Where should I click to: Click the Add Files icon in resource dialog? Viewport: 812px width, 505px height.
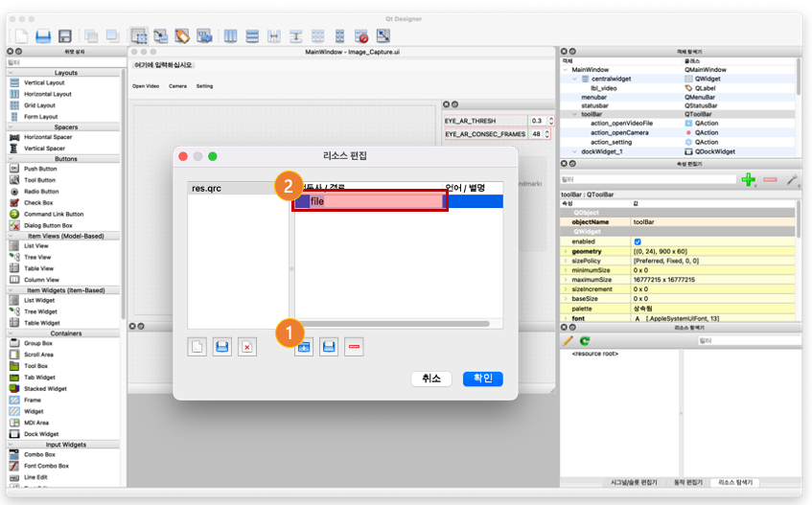(329, 347)
